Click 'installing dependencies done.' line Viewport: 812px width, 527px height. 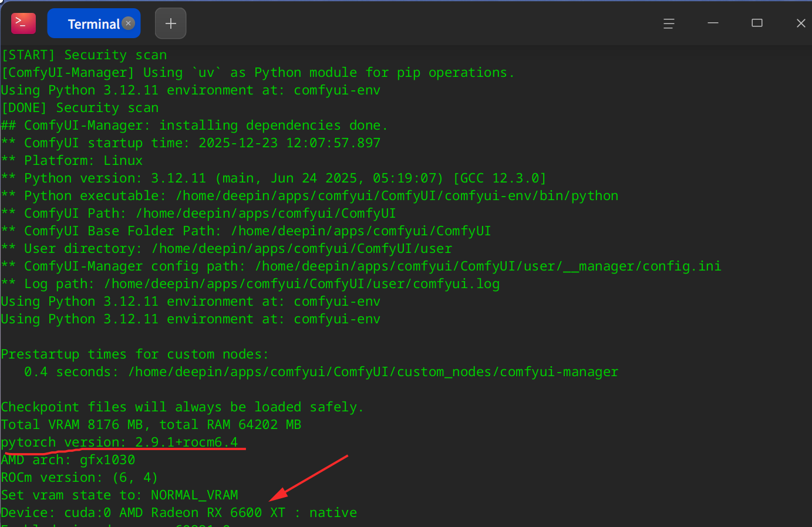tap(194, 126)
